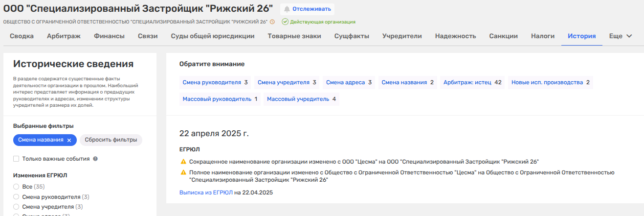644x216 pixels.
Task: Click the bell icon next to Отслеживать
Action: [287, 9]
